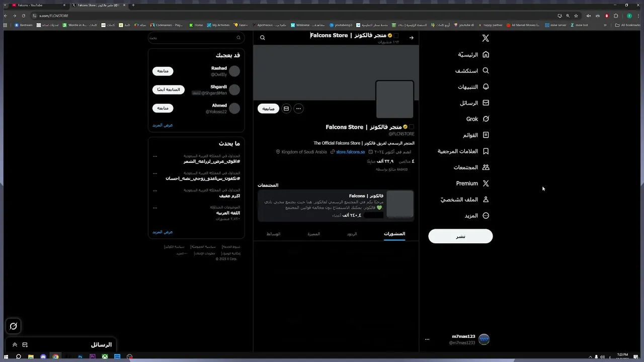Click the Follow (متابعة) button on Falcons Store profile

coord(268,108)
